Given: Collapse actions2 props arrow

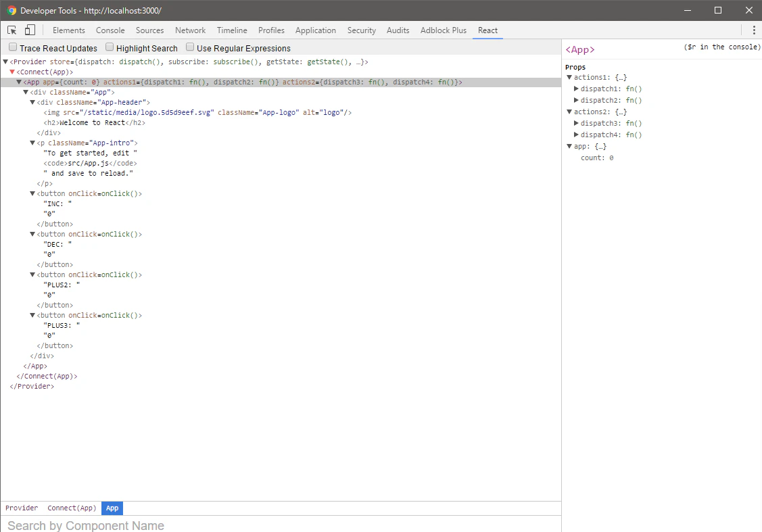Looking at the screenshot, I should [x=569, y=112].
